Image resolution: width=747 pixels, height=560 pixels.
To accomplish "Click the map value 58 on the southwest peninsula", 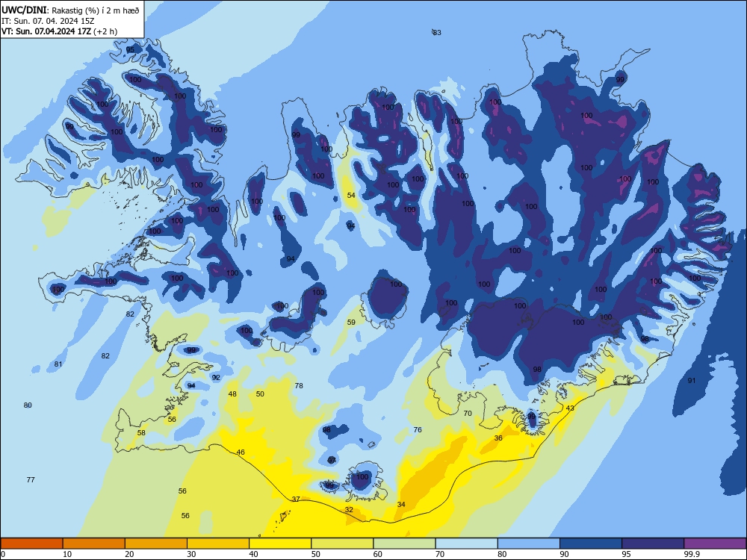I will point(141,433).
